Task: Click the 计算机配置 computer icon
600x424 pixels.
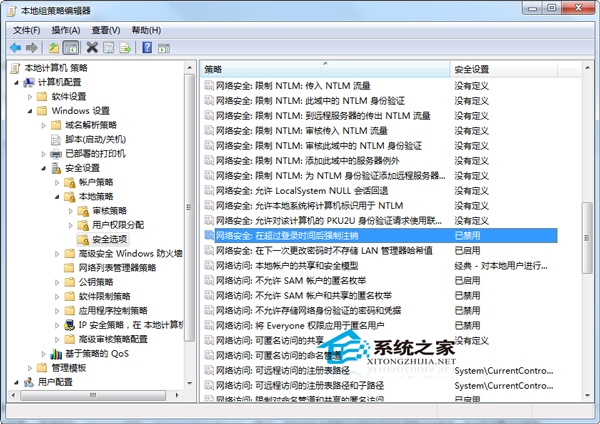Action: [x=29, y=82]
